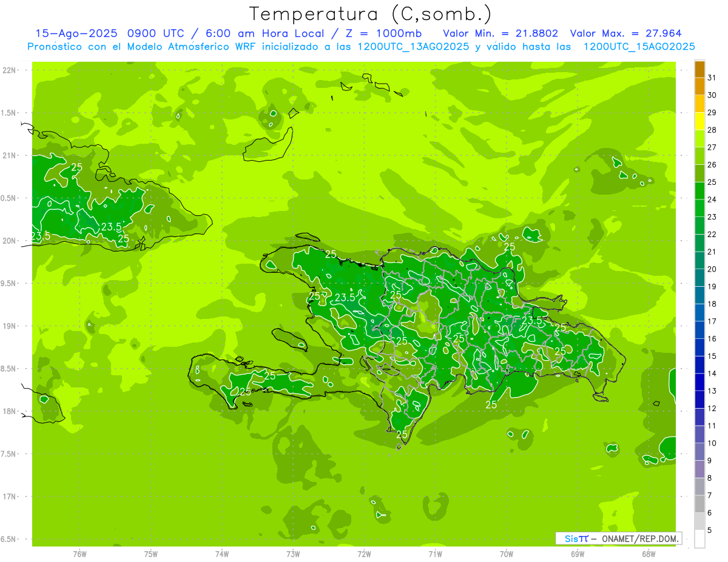This screenshot has width=728, height=562.
Task: Click the 'SisTT - ONAMET/REP.DOM.' credit label
Action: (619, 538)
